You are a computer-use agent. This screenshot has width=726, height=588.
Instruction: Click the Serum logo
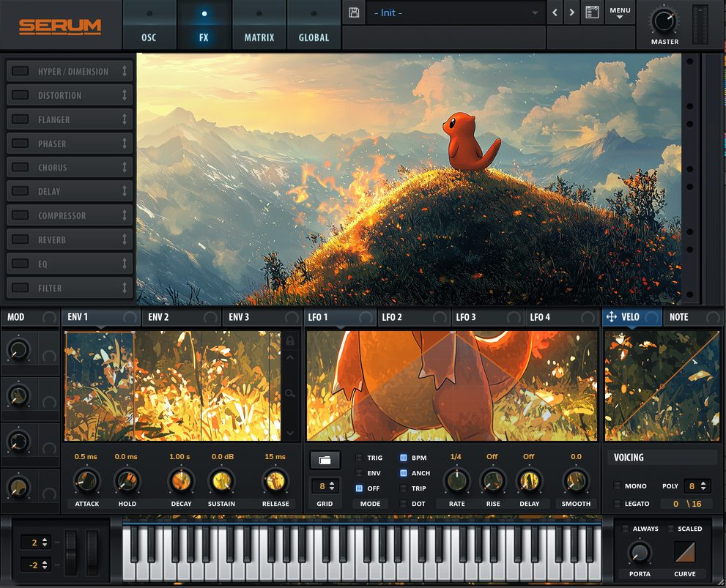[x=60, y=26]
